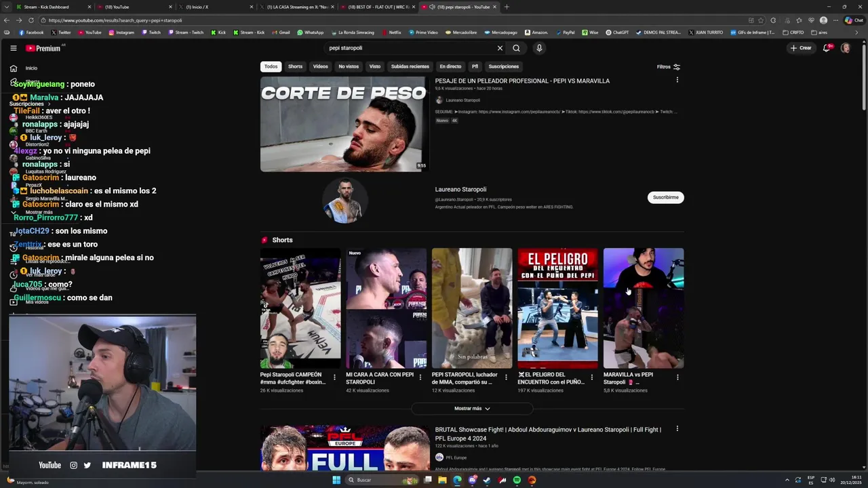This screenshot has height=488, width=868.
Task: Open the account avatar menu
Action: (846, 48)
